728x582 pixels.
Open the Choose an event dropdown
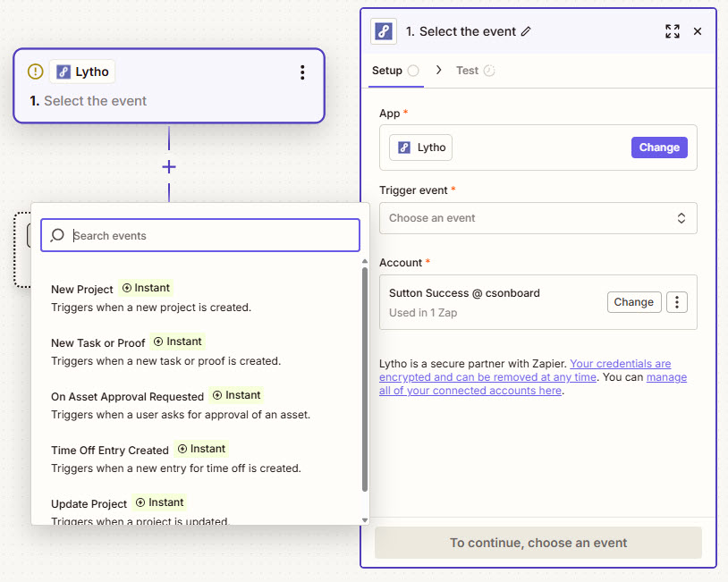[538, 218]
